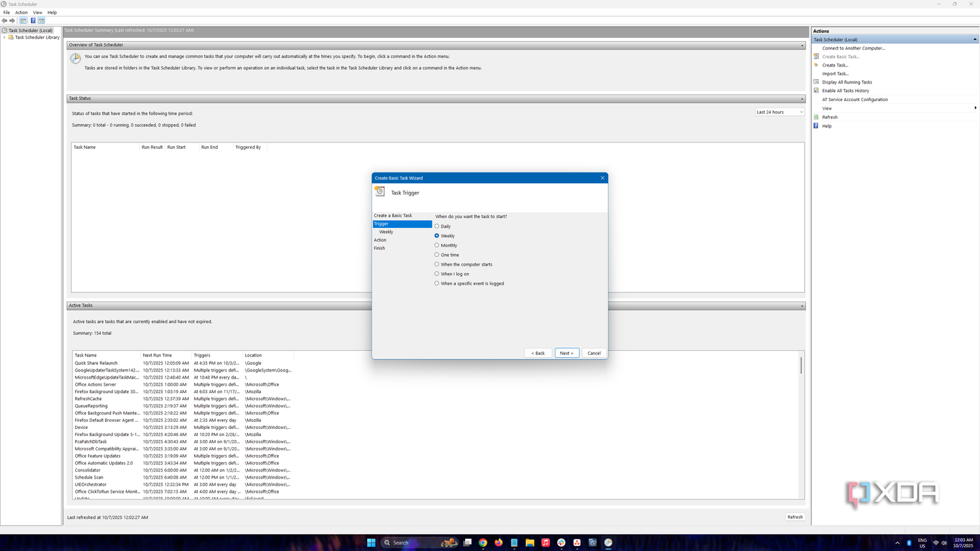Screen dimensions: 980x551
Task: Click the Create Task icon in Actions pane
Action: (x=816, y=65)
